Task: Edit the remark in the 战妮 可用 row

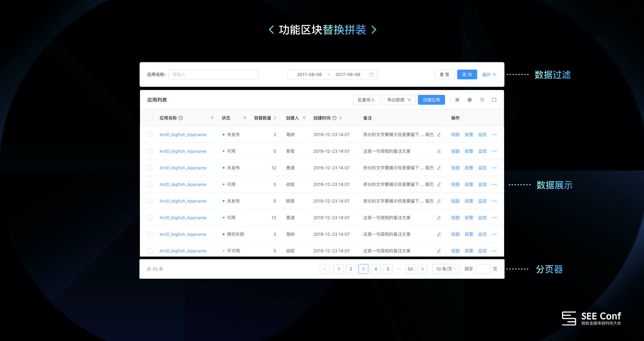Action: tap(439, 185)
